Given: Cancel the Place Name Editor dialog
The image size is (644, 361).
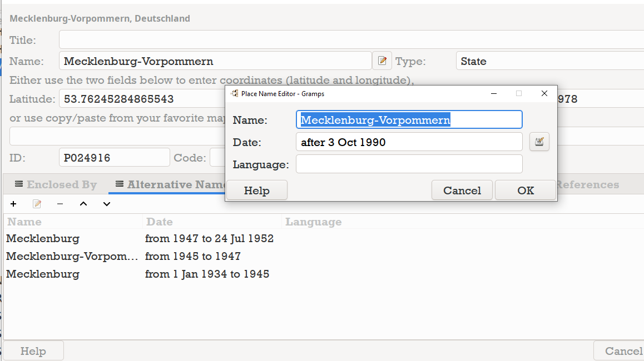Looking at the screenshot, I should pos(462,190).
